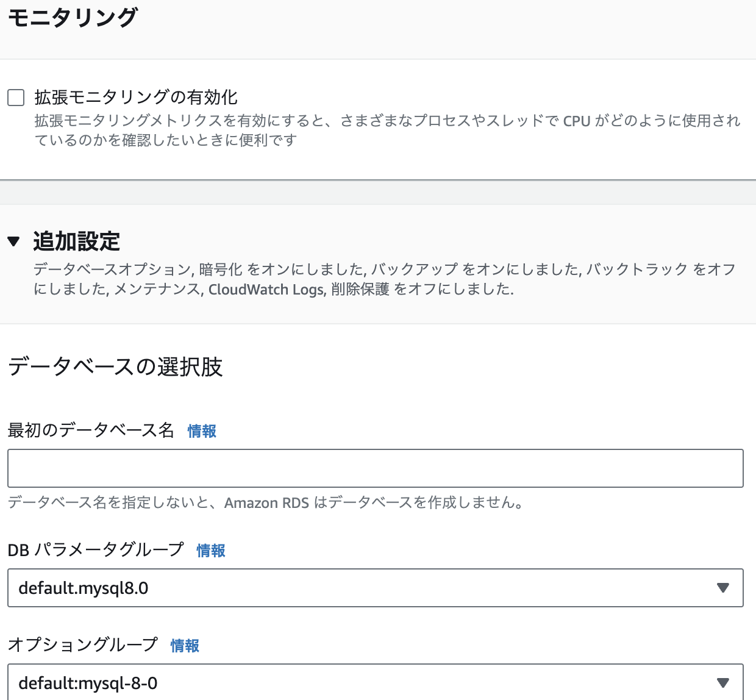Open 情報 link beside DB パラメータグループ

pos(210,551)
